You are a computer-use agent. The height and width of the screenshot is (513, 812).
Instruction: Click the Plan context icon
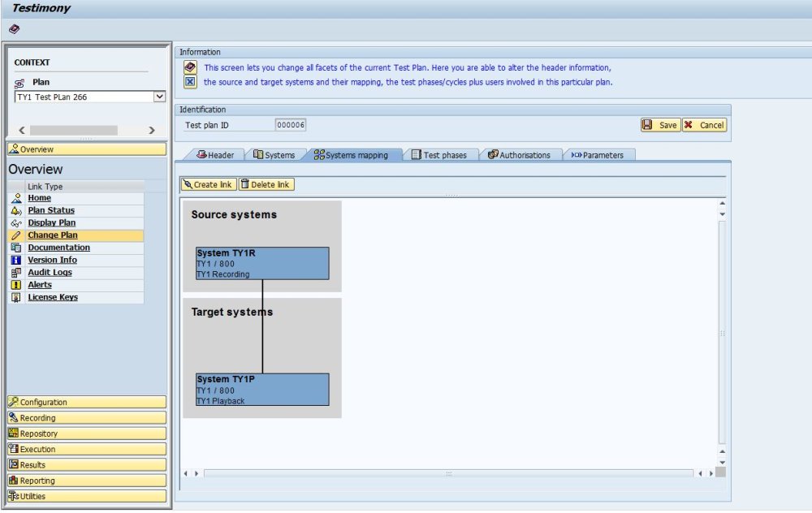tap(19, 83)
